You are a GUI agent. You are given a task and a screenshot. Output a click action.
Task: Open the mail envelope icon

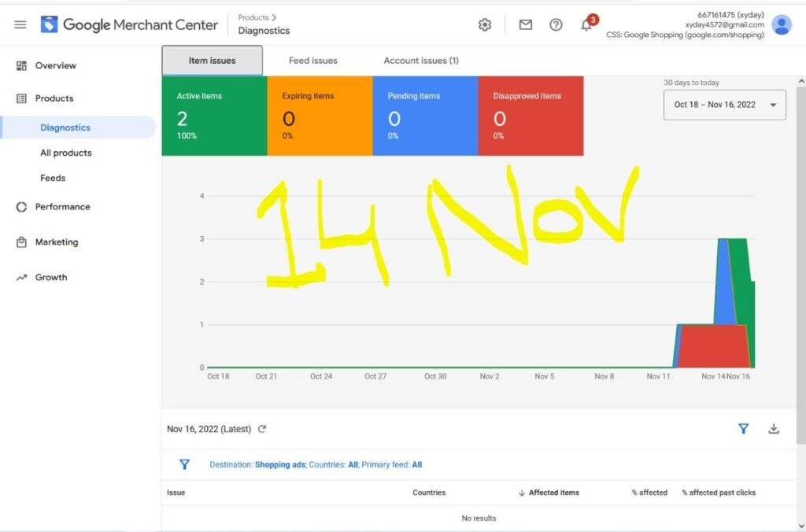[525, 24]
